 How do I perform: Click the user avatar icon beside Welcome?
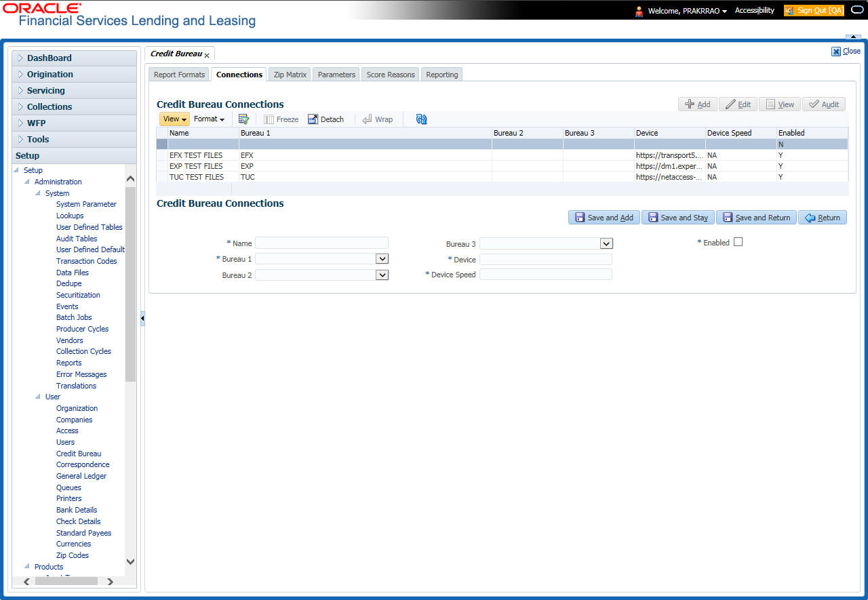[639, 11]
